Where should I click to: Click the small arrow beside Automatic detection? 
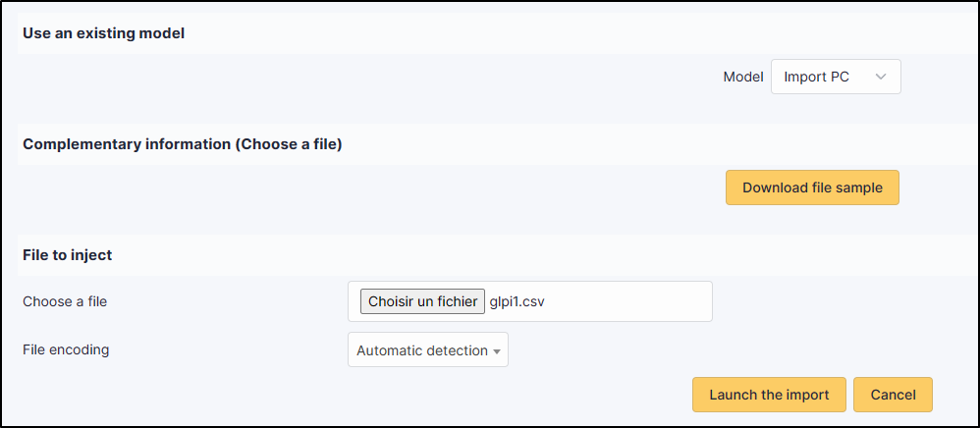497,351
